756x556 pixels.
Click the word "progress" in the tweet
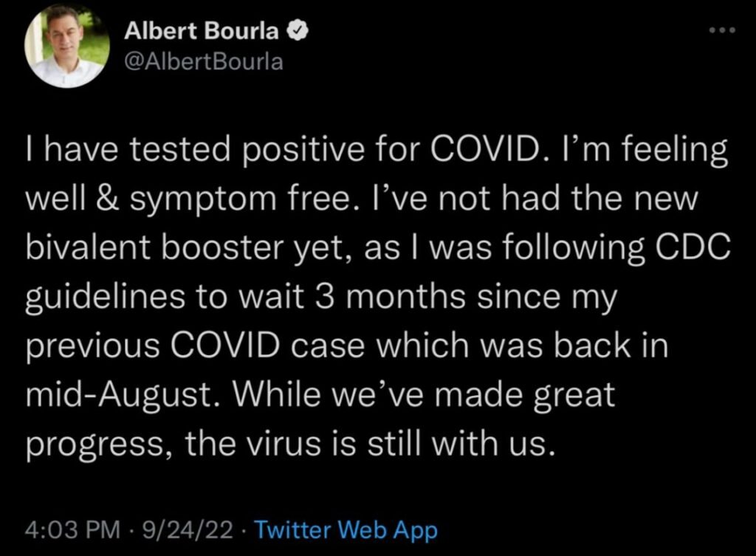pos(94,443)
